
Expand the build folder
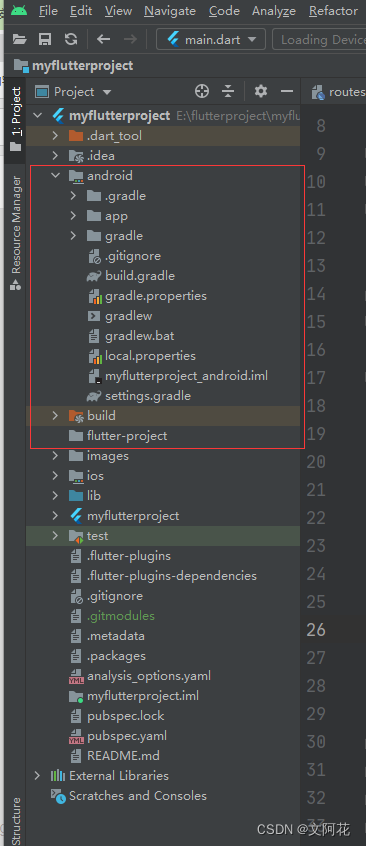(55, 415)
